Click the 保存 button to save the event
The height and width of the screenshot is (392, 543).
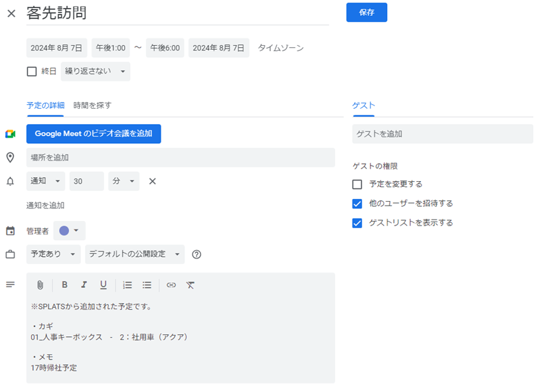pos(366,12)
